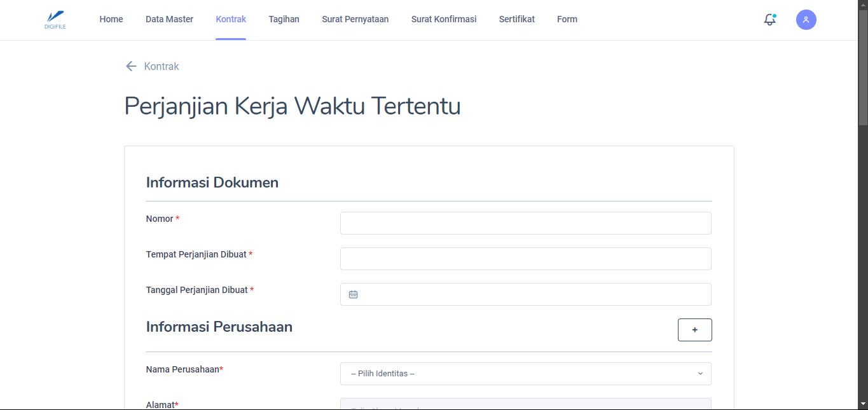The image size is (868, 410).
Task: Open the user profile avatar
Action: (806, 20)
